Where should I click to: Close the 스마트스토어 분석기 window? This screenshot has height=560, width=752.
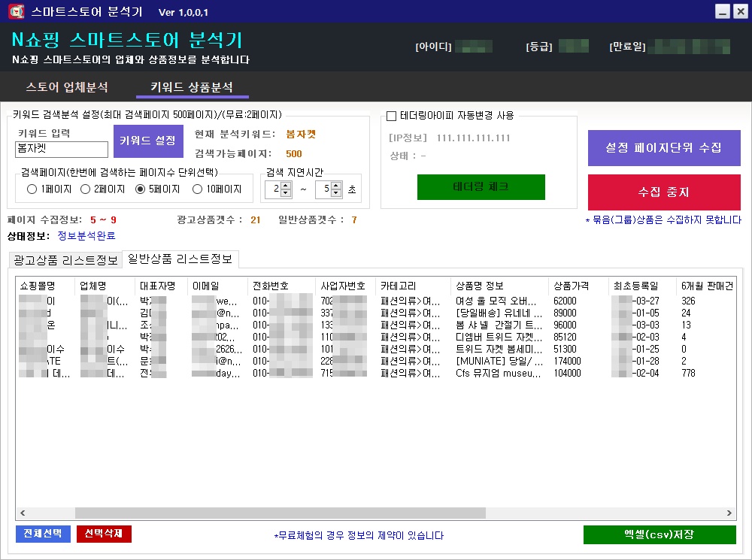[x=741, y=11]
